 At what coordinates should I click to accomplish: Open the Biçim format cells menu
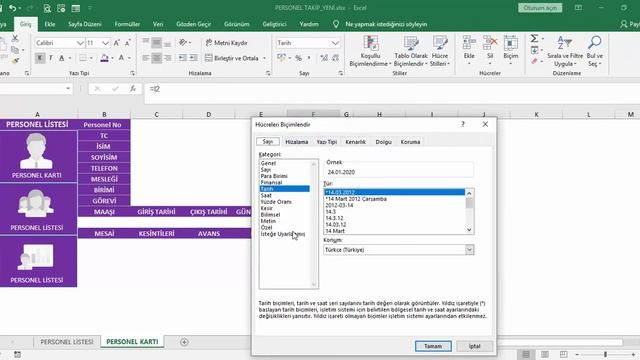point(511,51)
